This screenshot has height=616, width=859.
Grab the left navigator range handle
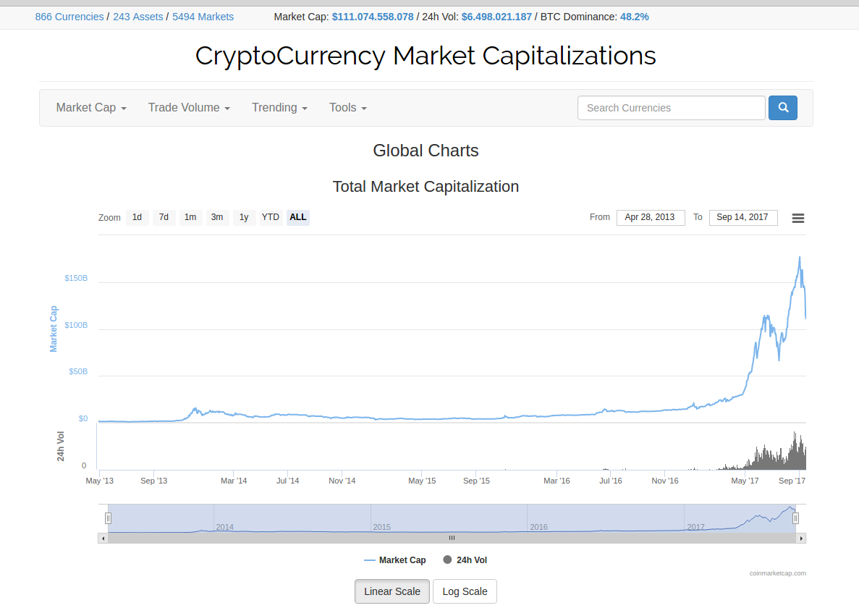(x=108, y=518)
